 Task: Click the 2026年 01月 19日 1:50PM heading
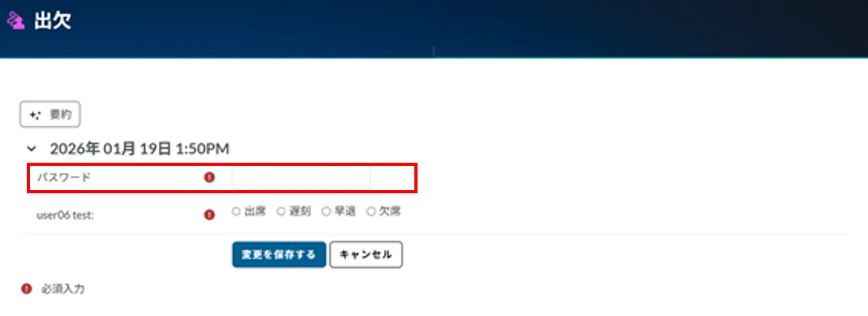(x=139, y=148)
